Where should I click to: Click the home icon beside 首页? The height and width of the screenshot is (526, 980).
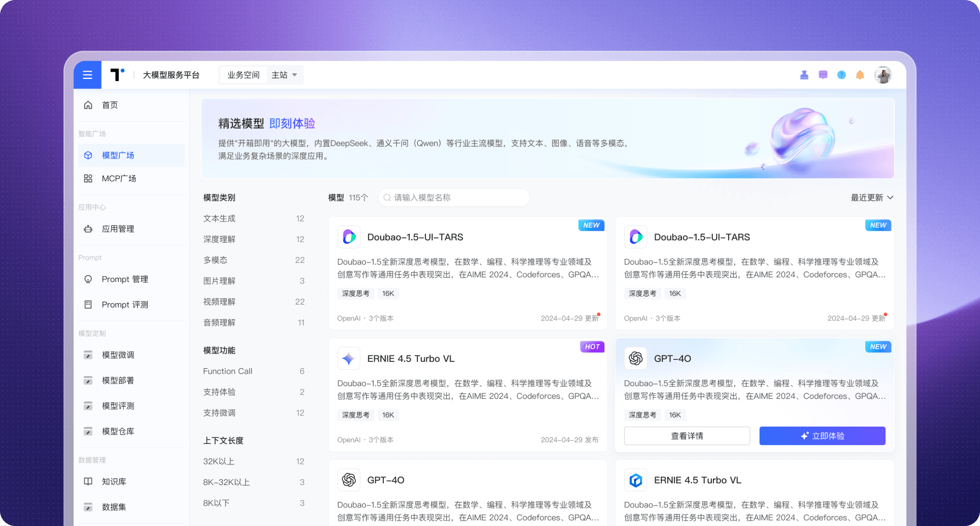click(x=88, y=105)
